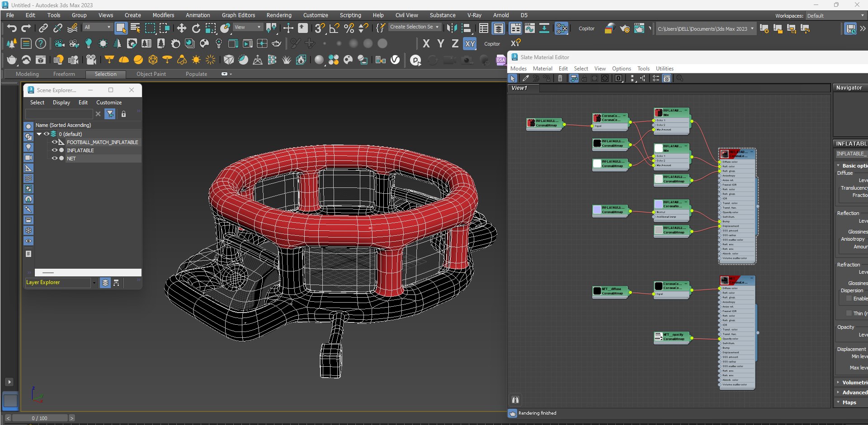Open the project folder path dropdown
Image resolution: width=868 pixels, height=425 pixels.
coord(752,29)
